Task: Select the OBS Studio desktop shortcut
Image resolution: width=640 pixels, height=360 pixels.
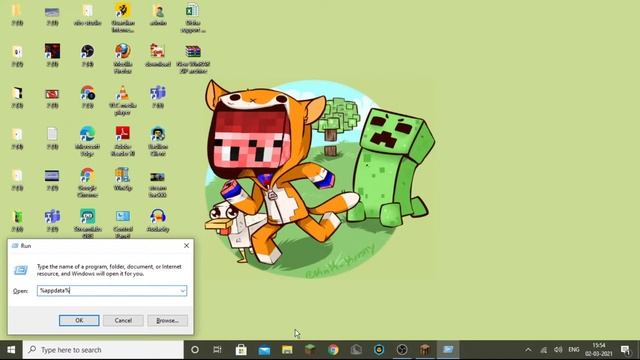Action: [x=87, y=56]
